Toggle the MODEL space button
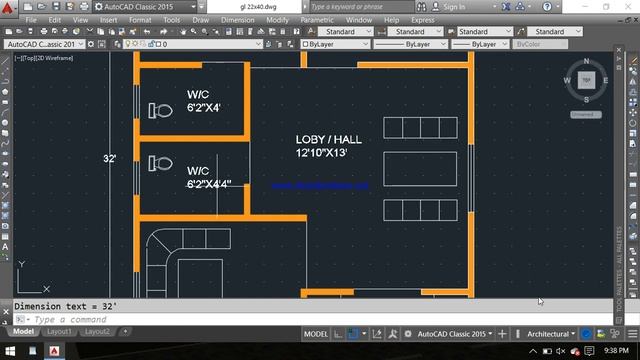Image resolution: width=640 pixels, height=360 pixels. coord(316,334)
